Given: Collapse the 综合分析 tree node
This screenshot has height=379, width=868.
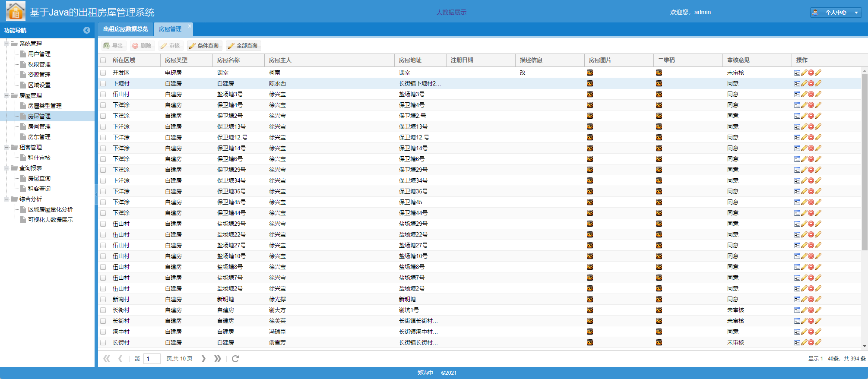Looking at the screenshot, I should click(x=6, y=199).
